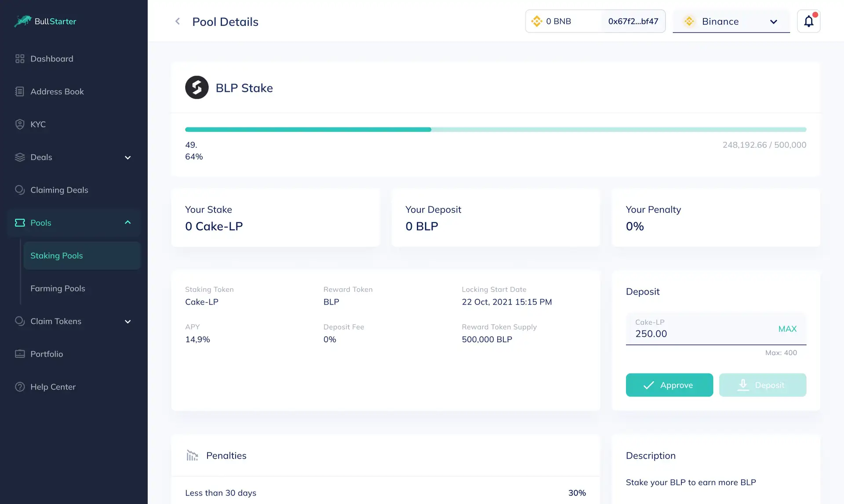Screen dimensions: 844x504
Task: Expand the Deals submenu chevron
Action: tap(127, 157)
